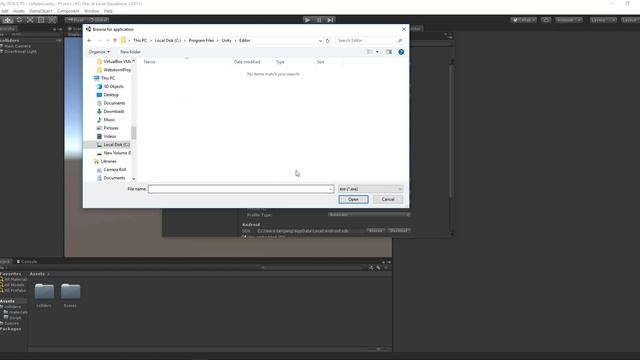Refresh the Editor folder listing
This screenshot has width=640, height=360.
(327, 40)
